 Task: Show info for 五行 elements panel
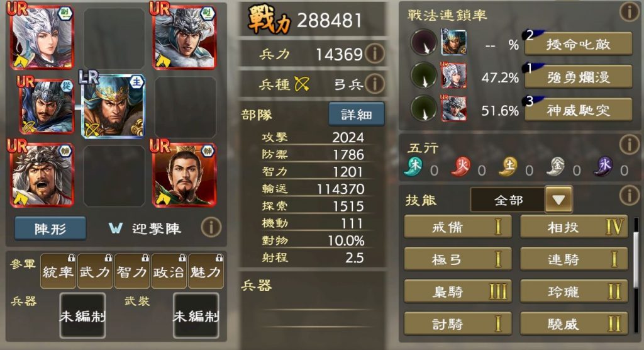629,145
